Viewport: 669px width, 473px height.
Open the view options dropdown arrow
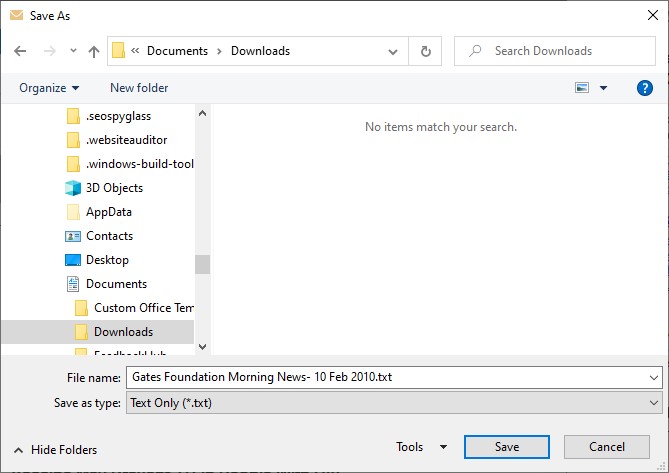click(603, 88)
